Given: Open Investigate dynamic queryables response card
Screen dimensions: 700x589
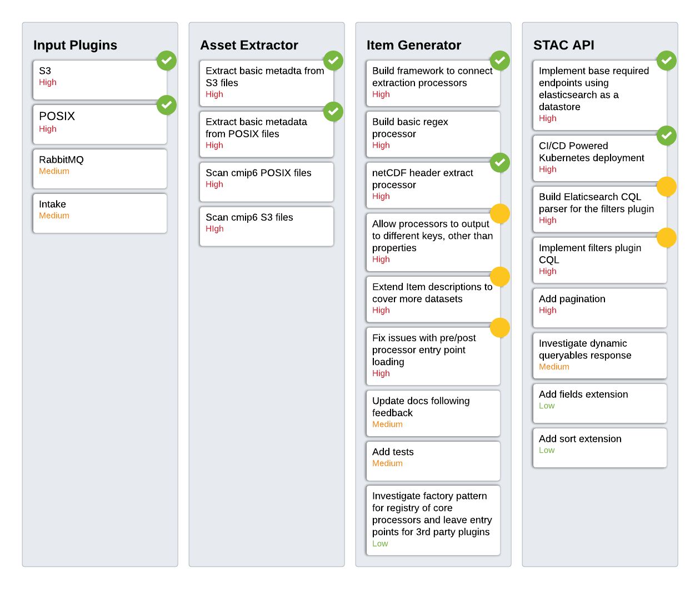Looking at the screenshot, I should 600,356.
